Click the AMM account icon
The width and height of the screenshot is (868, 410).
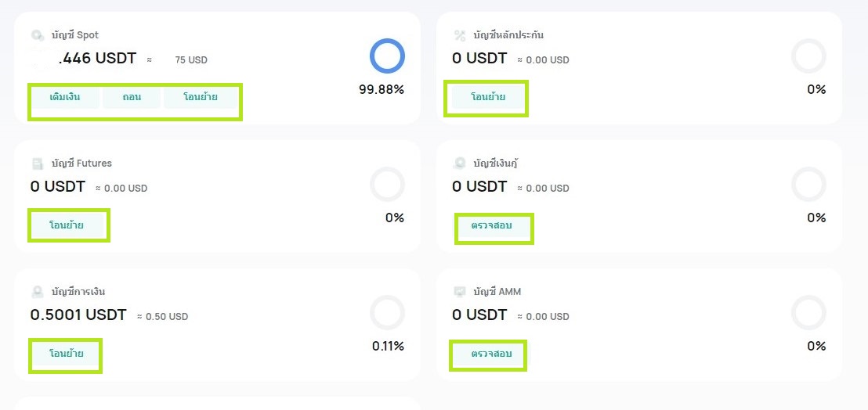point(460,292)
